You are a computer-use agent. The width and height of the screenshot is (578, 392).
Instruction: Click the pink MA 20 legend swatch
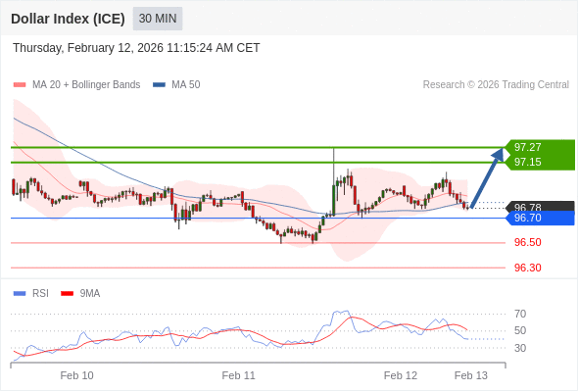coord(20,85)
